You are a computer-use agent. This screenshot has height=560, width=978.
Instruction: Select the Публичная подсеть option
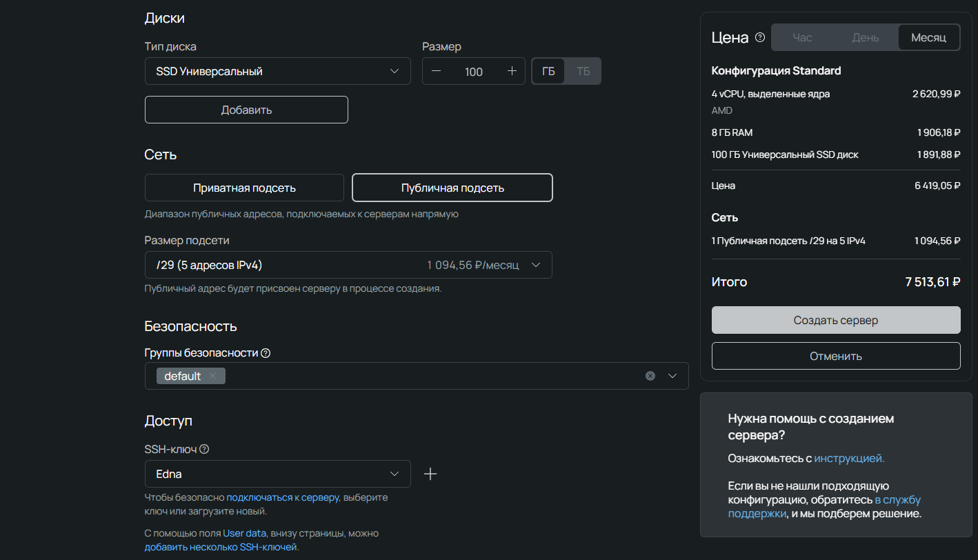point(452,188)
